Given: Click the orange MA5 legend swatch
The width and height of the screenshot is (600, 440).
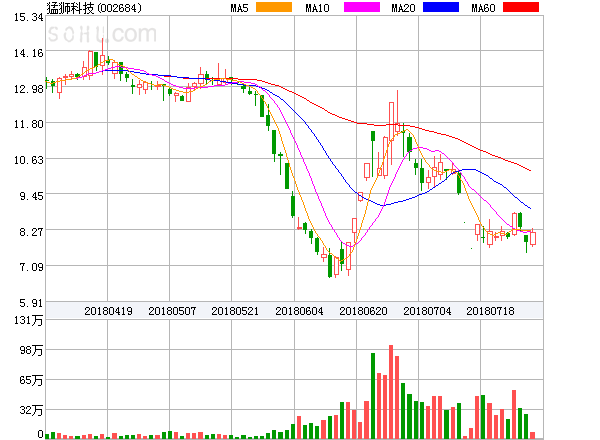Looking at the screenshot, I should (x=274, y=7).
